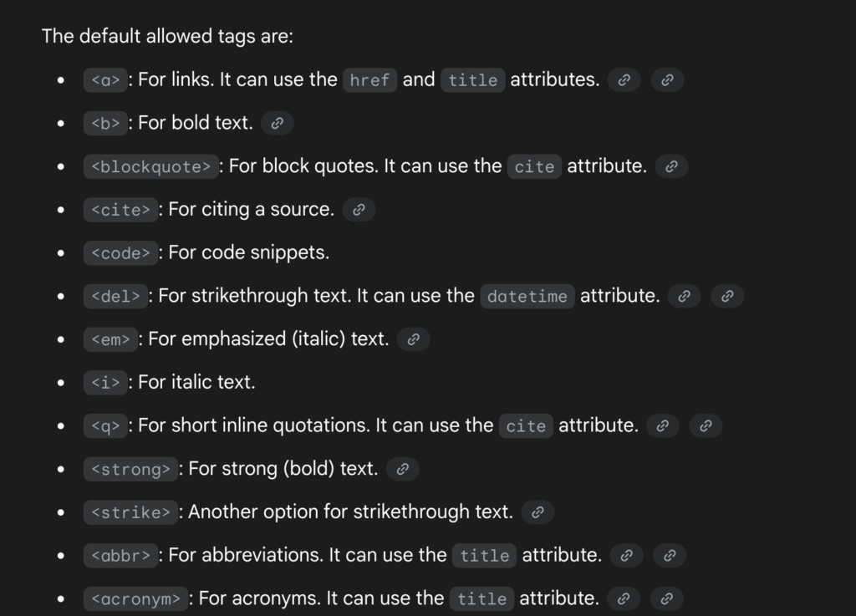
Task: Open link icon after 'Another option for strikethrough text'
Action: (x=538, y=512)
